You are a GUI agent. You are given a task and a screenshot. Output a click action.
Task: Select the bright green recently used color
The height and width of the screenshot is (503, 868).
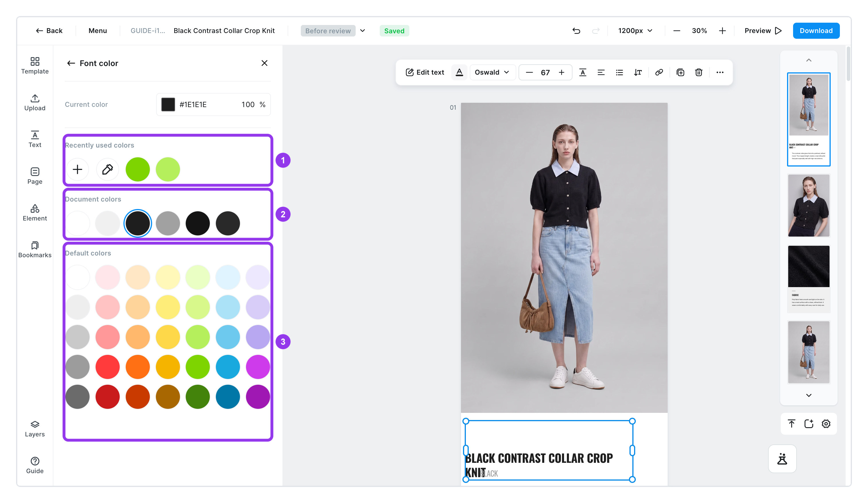137,169
